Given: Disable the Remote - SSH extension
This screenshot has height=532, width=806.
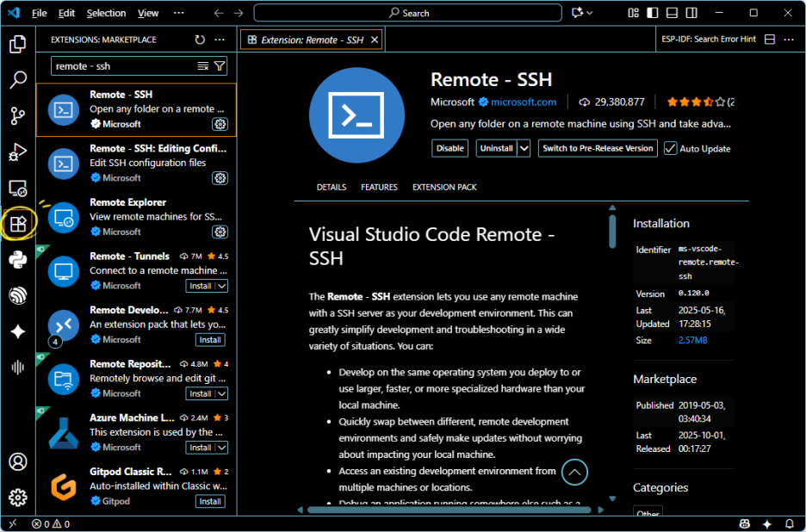Looking at the screenshot, I should tap(449, 148).
